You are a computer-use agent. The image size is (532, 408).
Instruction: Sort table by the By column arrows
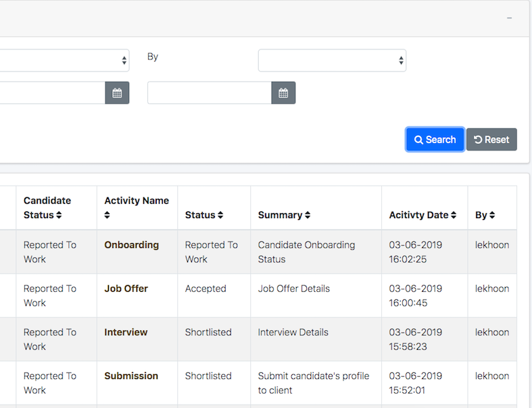click(492, 215)
